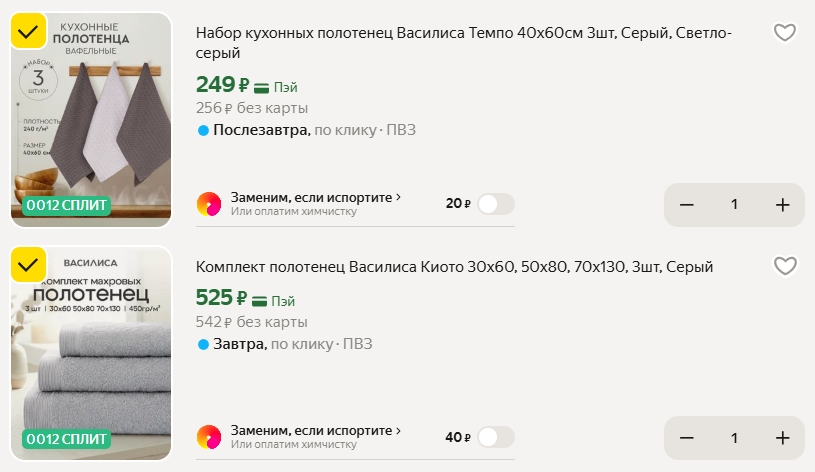Add one more Василиса Киото set
Screen dimensions: 815x472
pyautogui.click(x=782, y=438)
